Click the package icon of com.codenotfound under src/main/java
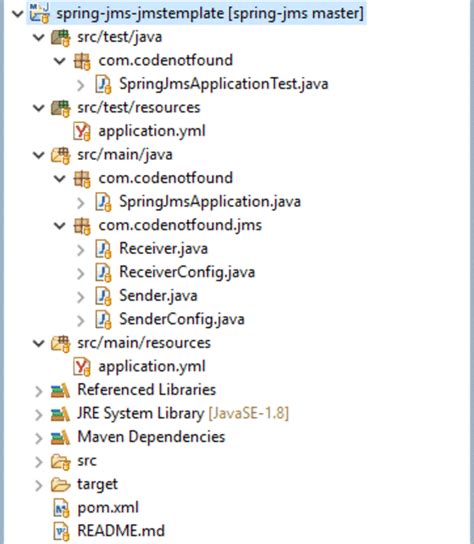Screen dimensions: 474x544 click(82, 179)
